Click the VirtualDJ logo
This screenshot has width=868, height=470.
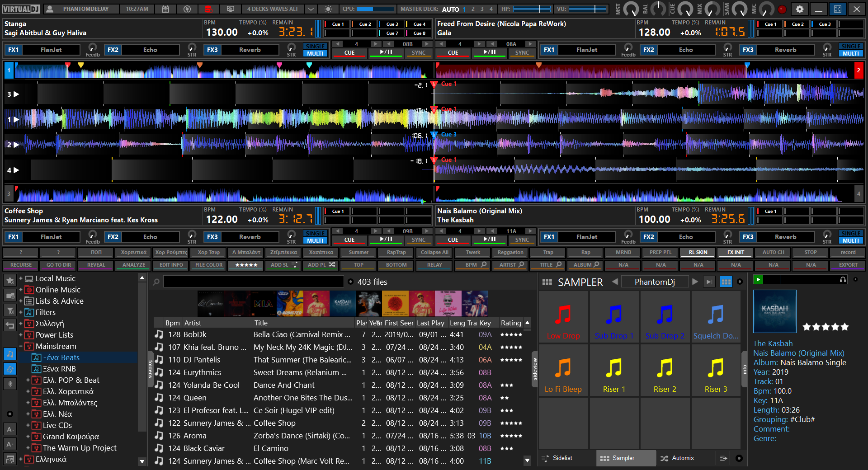(21, 9)
